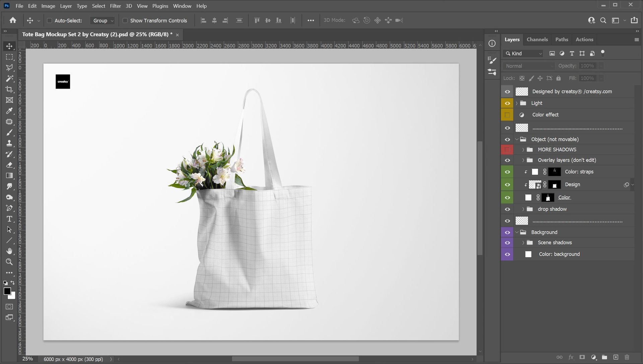This screenshot has height=364, width=643.
Task: Open the Normal blend mode dropdown
Action: click(x=528, y=66)
